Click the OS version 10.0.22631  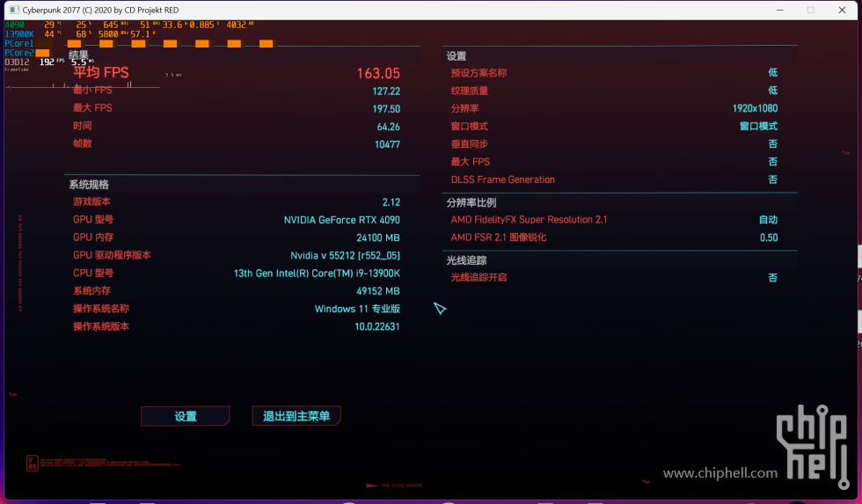[376, 326]
